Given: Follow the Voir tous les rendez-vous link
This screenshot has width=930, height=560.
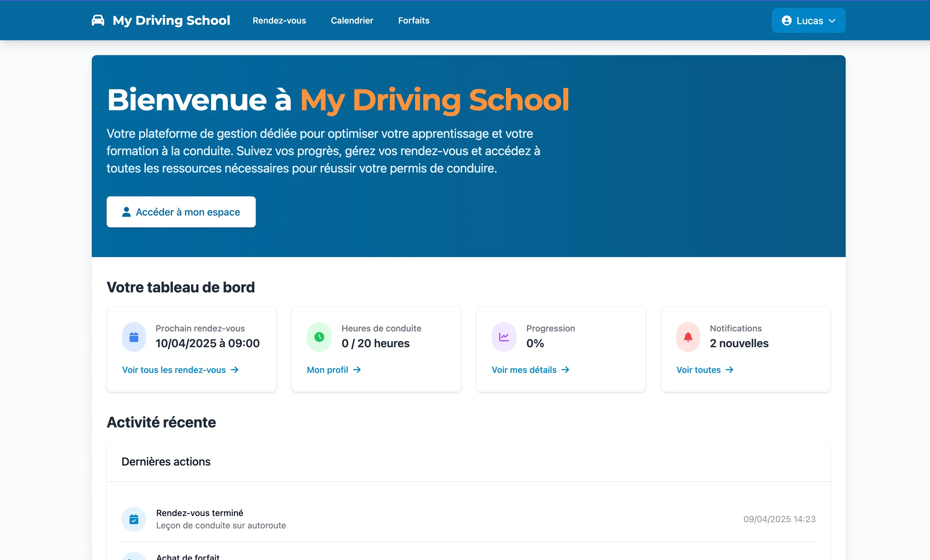Looking at the screenshot, I should point(174,370).
